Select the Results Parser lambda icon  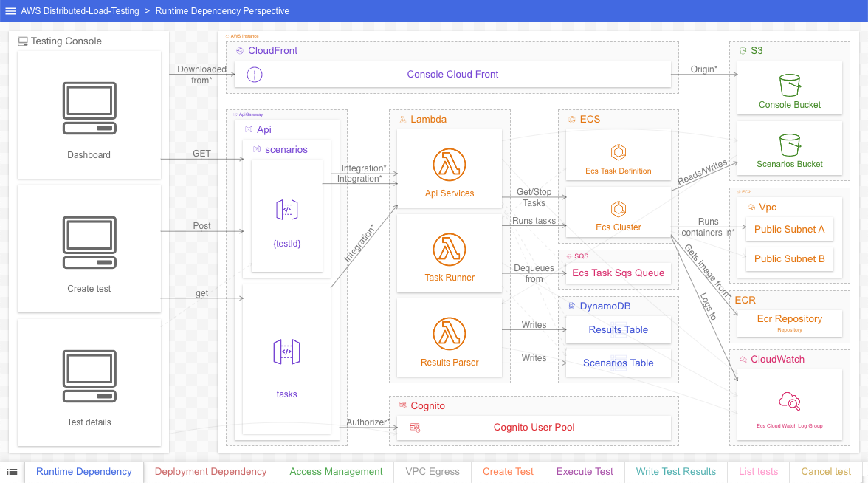(449, 334)
